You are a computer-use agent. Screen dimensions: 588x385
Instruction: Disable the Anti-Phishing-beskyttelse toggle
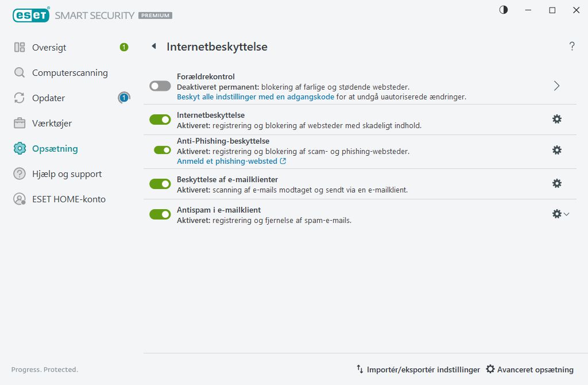pyautogui.click(x=163, y=150)
